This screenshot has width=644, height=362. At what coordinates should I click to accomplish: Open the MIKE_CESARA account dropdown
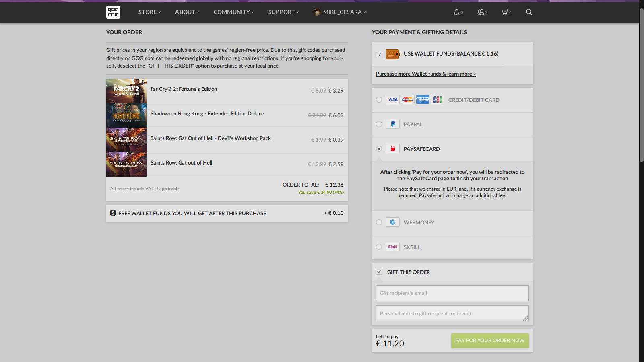(345, 12)
